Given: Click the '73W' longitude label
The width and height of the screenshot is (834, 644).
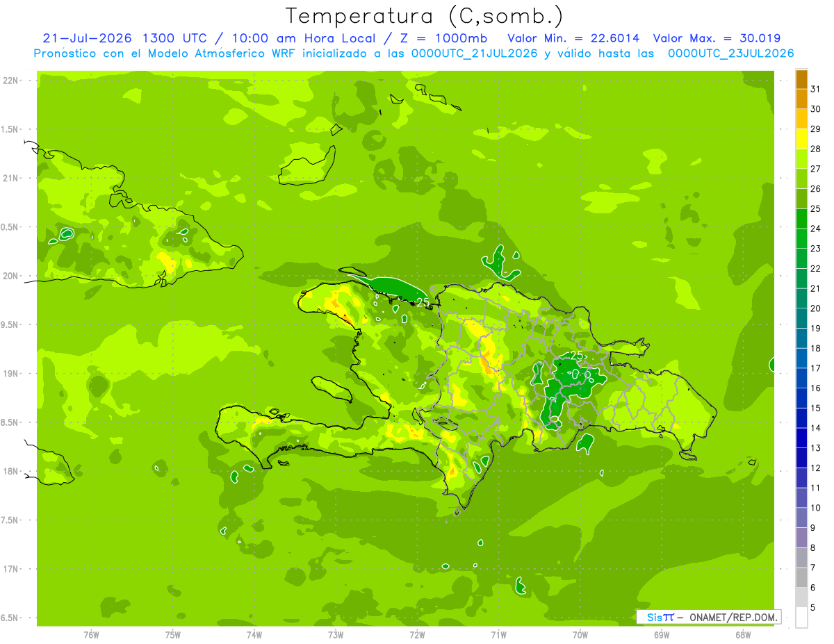Looking at the screenshot, I should point(336,634).
